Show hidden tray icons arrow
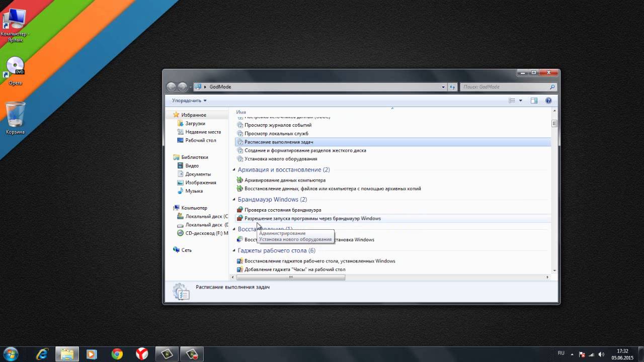The image size is (644, 362). tap(573, 354)
